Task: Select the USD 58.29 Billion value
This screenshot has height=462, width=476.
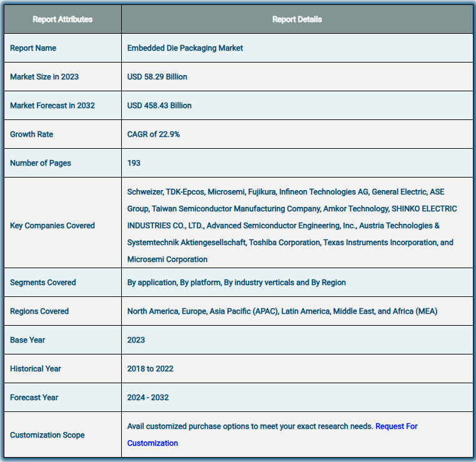Action: point(157,77)
